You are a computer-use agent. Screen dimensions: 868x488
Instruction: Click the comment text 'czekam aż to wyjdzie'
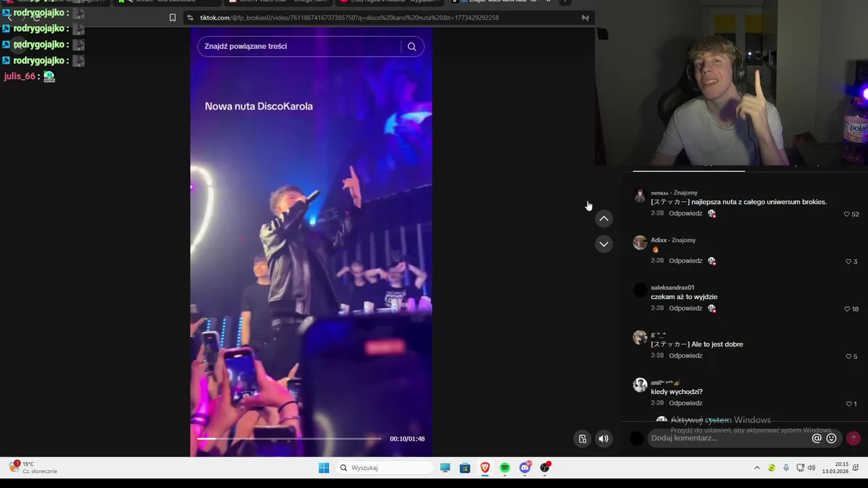[x=684, y=297]
